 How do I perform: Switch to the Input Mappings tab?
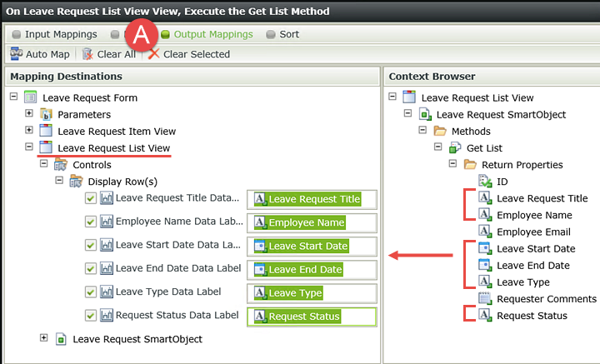54,34
